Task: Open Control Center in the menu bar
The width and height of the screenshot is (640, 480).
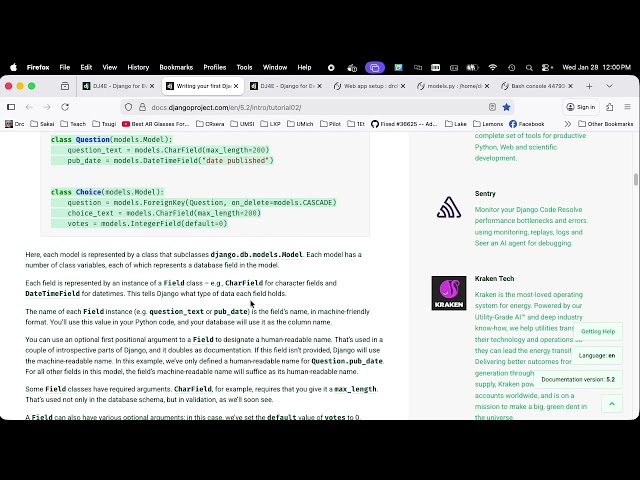Action: [547, 68]
